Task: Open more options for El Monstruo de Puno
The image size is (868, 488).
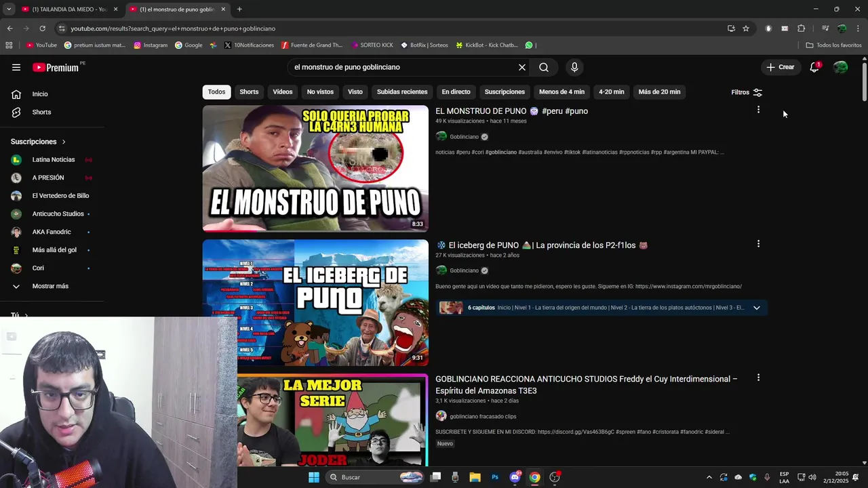Action: click(x=758, y=110)
